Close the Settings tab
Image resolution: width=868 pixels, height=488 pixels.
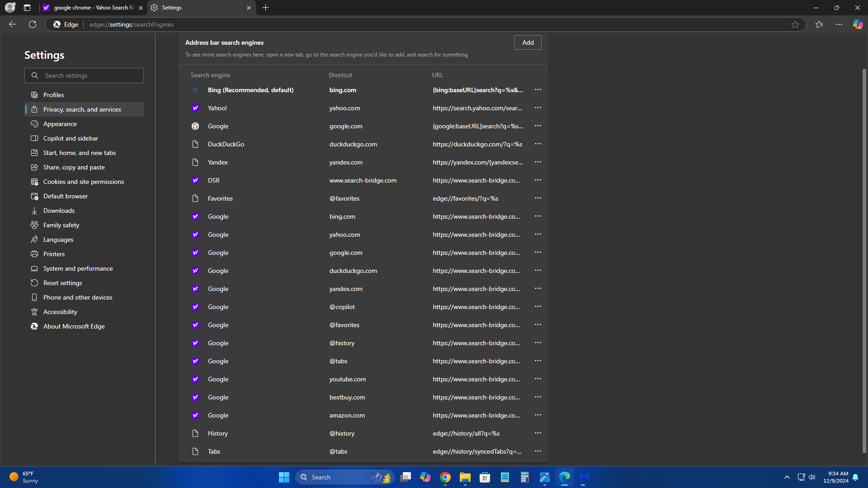[249, 8]
